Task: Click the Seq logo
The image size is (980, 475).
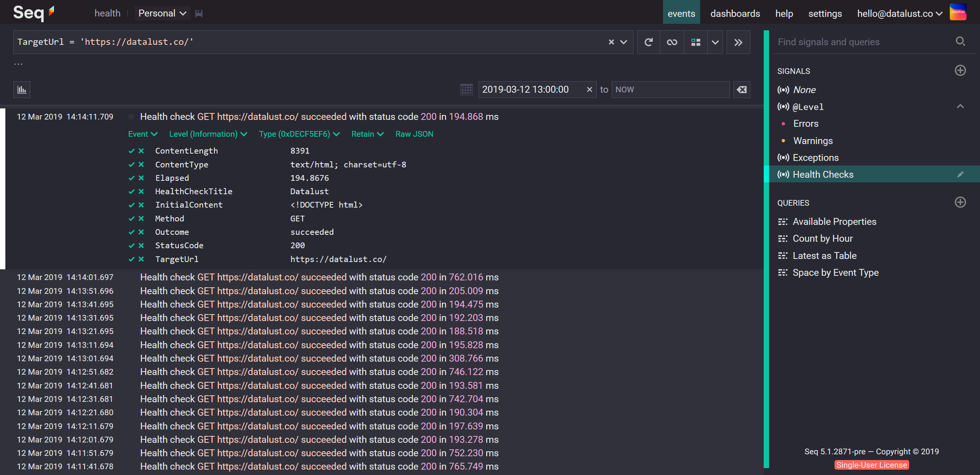Action: pos(34,13)
